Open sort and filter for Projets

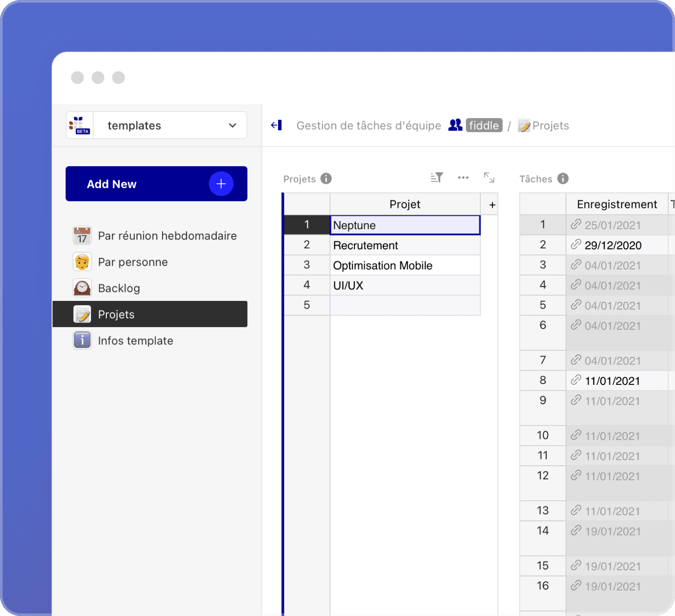[x=437, y=178]
